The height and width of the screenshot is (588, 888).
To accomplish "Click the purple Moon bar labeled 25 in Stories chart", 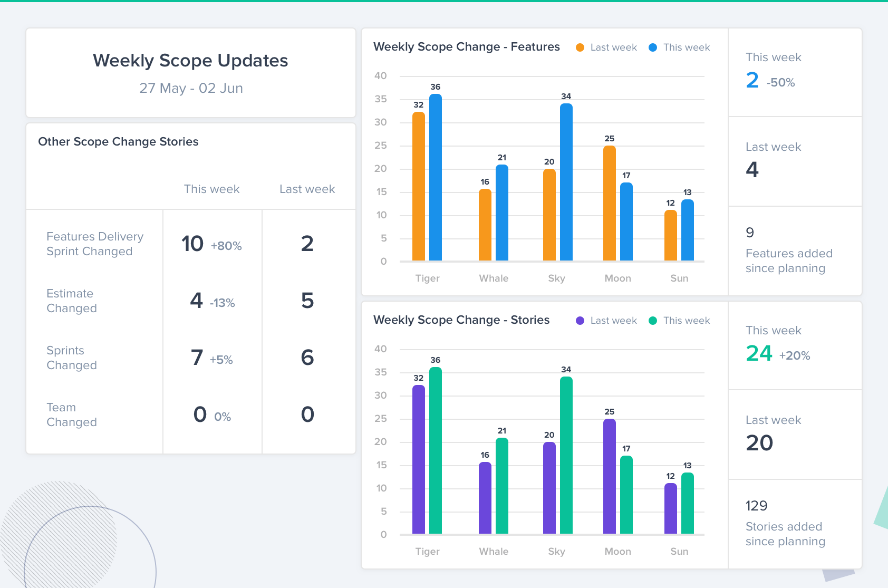I will pos(610,476).
